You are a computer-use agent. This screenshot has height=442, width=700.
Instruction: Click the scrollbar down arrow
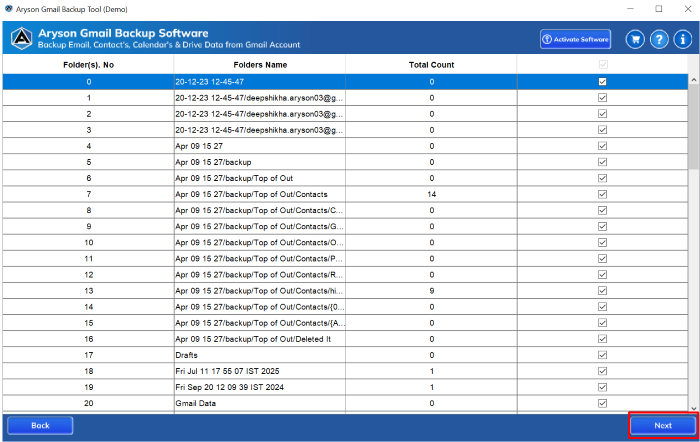coord(693,407)
